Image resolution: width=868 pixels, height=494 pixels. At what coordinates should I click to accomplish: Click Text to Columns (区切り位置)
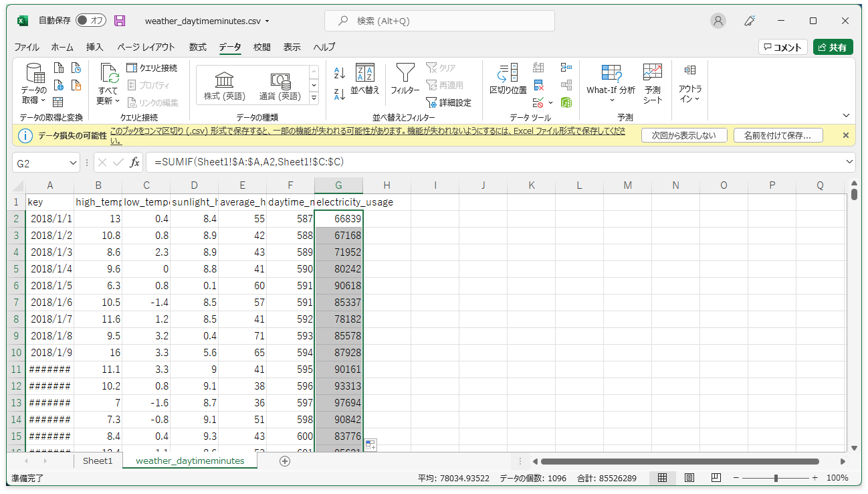pyautogui.click(x=508, y=79)
